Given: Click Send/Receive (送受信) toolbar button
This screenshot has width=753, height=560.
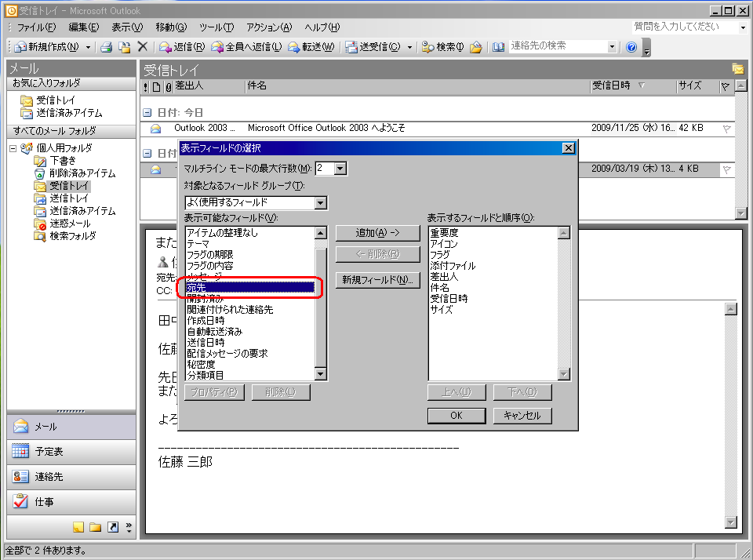Looking at the screenshot, I should pos(373,46).
